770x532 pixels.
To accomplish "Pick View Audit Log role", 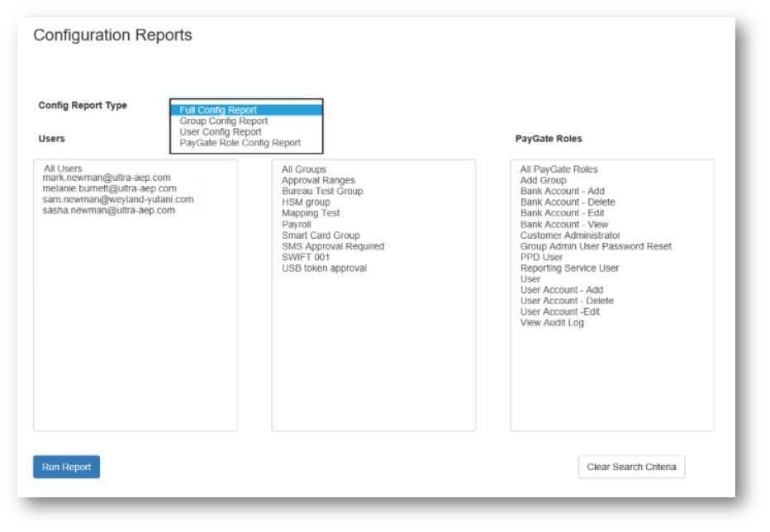I will tap(551, 323).
